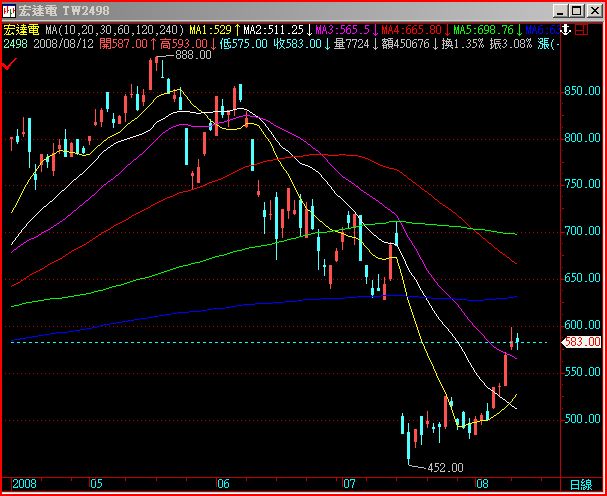
Task: Click the 開587.00 opening price
Action: (123, 44)
